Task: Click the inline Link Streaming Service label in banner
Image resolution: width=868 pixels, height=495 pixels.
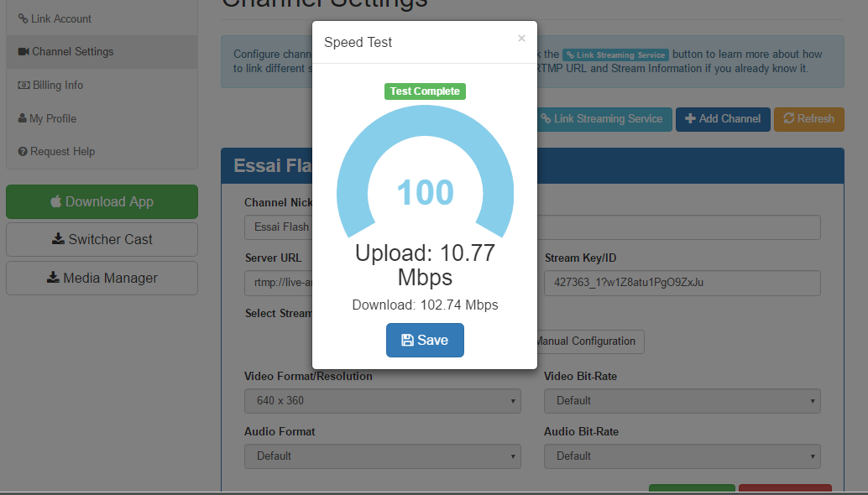Action: click(615, 55)
